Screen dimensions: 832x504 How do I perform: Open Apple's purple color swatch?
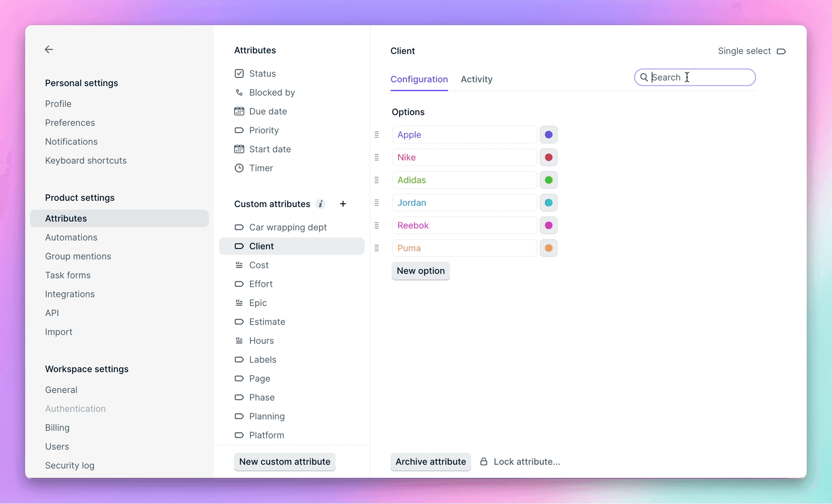548,135
